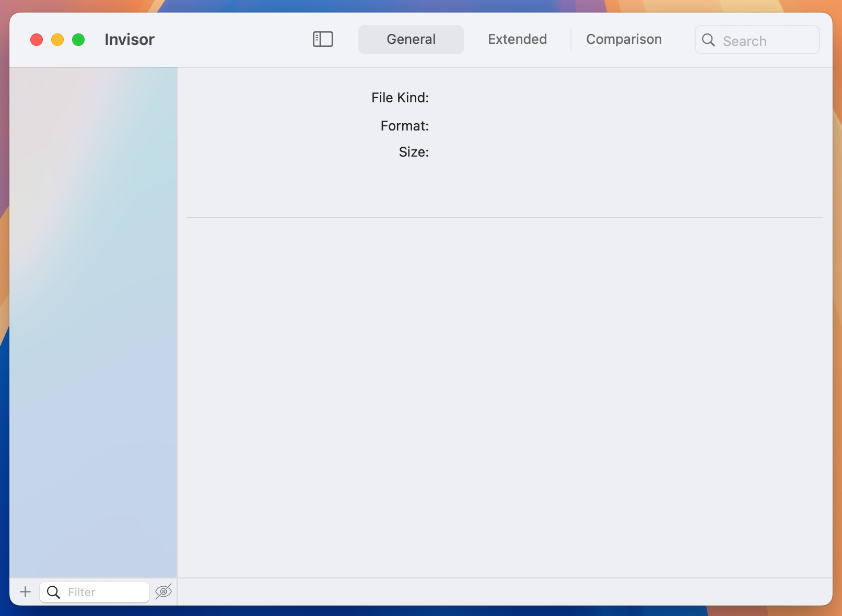Screen dimensions: 842x616
Task: Maximize the window with green button
Action: tap(78, 40)
